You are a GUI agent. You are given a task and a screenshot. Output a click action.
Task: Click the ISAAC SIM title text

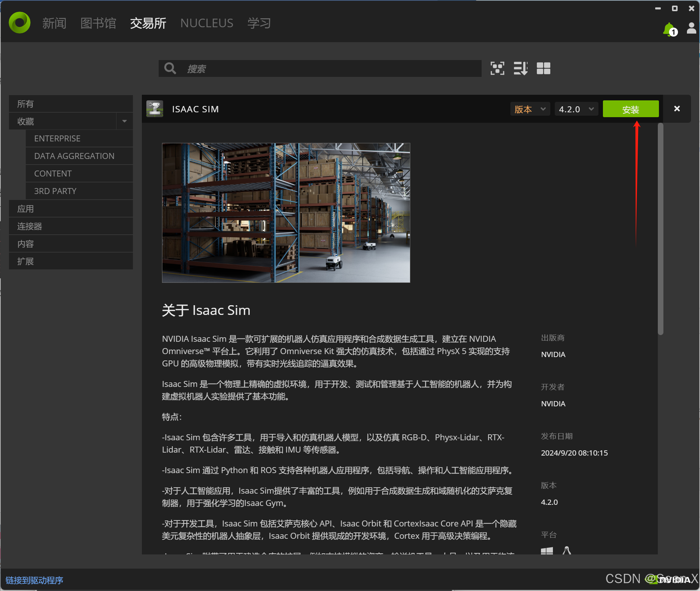click(195, 109)
